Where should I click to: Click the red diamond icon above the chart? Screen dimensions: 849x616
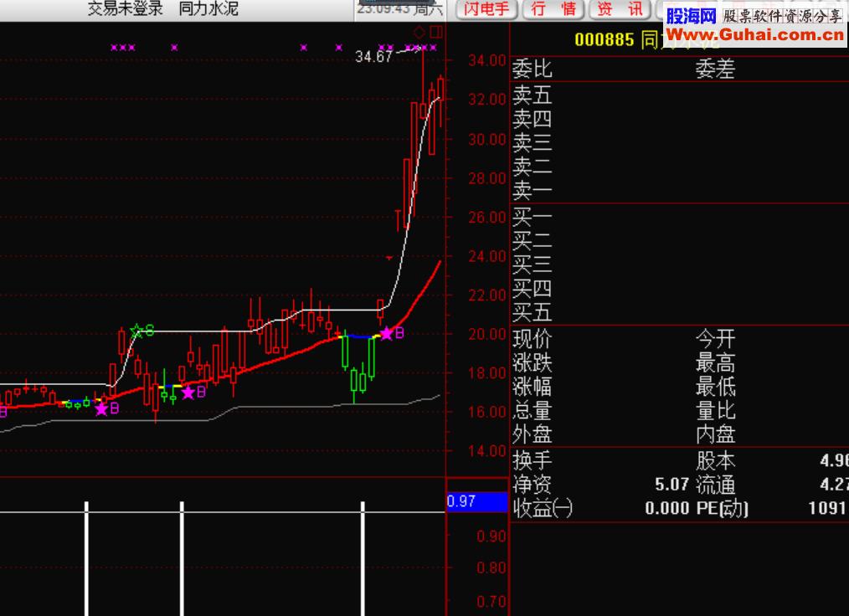pyautogui.click(x=419, y=32)
